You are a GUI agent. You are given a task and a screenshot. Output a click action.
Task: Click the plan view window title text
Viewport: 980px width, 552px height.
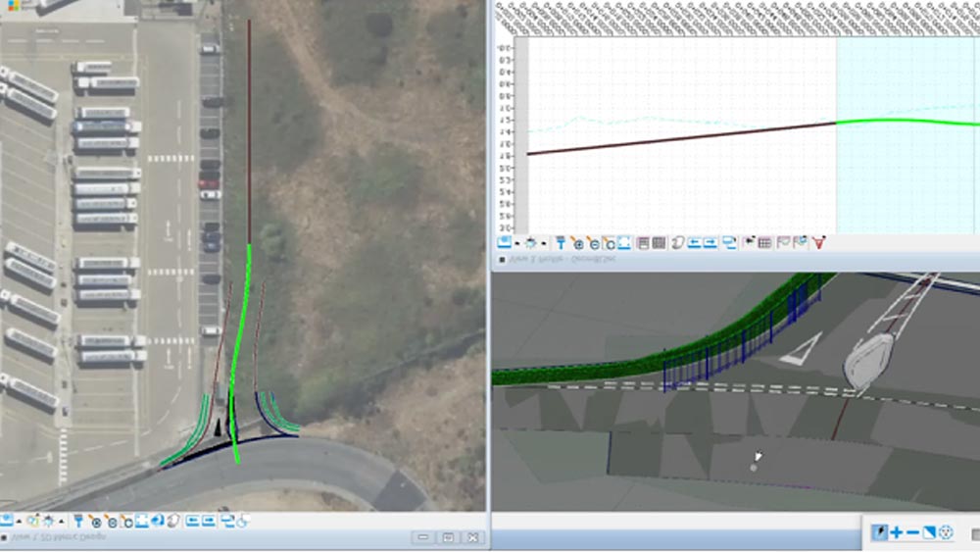60,537
